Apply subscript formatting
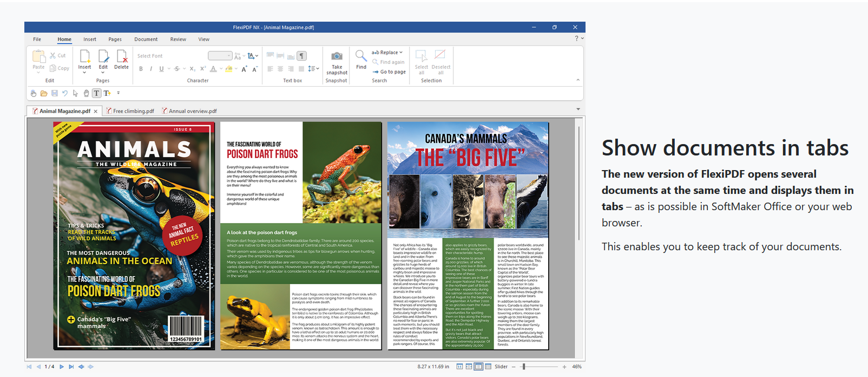Image resolution: width=868 pixels, height=377 pixels. click(x=192, y=69)
